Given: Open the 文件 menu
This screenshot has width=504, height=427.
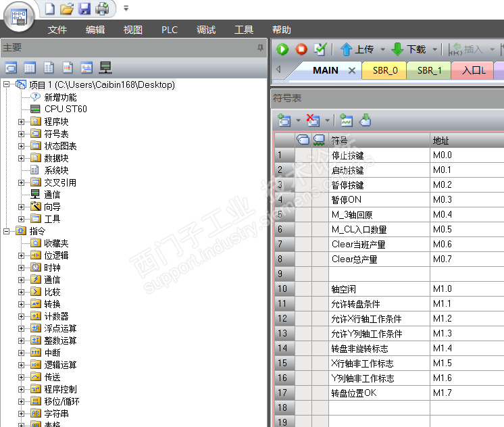Looking at the screenshot, I should click(x=57, y=30).
